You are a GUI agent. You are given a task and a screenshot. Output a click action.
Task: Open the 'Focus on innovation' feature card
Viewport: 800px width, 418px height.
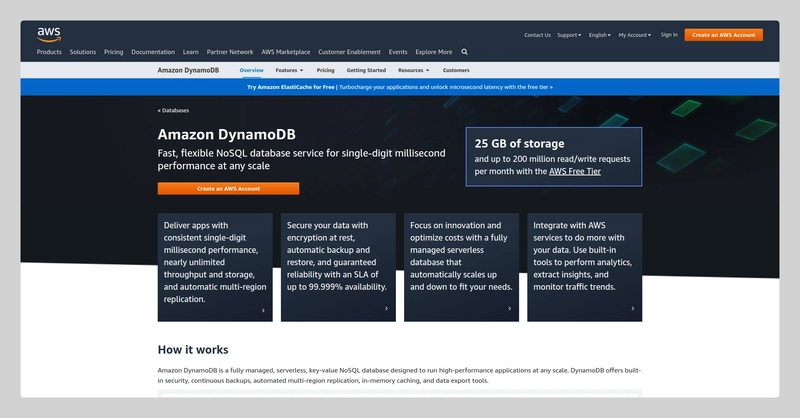pos(461,267)
